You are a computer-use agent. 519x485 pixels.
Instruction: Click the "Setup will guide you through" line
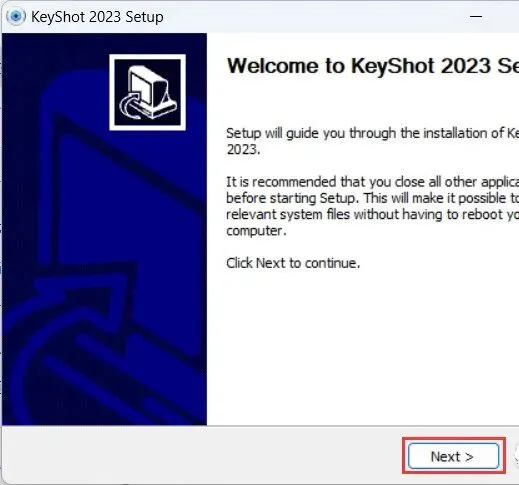373,133
